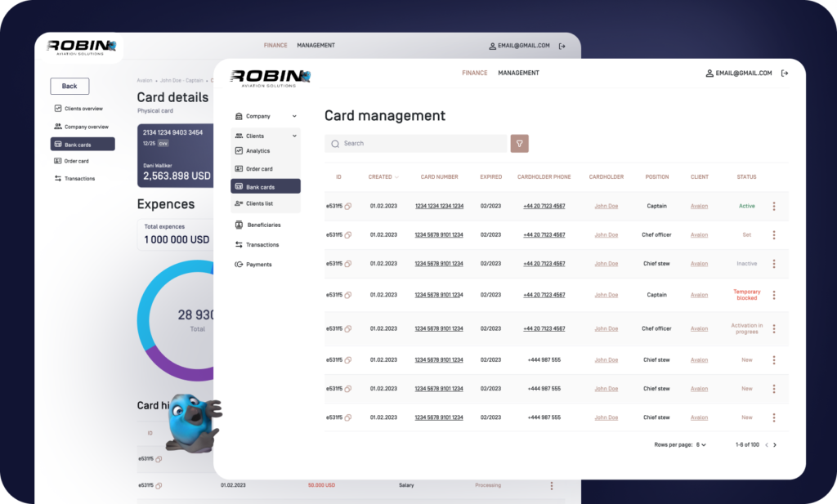Screen dimensions: 837x504
Task: Select Transactions in the front sidebar
Action: tap(262, 245)
